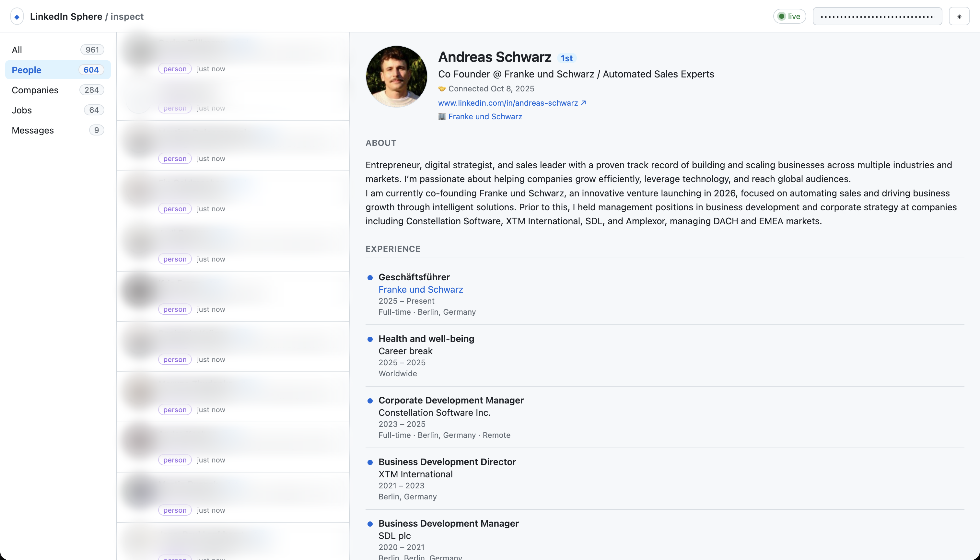Click the LinkedIn Sphere diamond logo icon
The width and height of the screenshot is (980, 560).
pyautogui.click(x=17, y=17)
